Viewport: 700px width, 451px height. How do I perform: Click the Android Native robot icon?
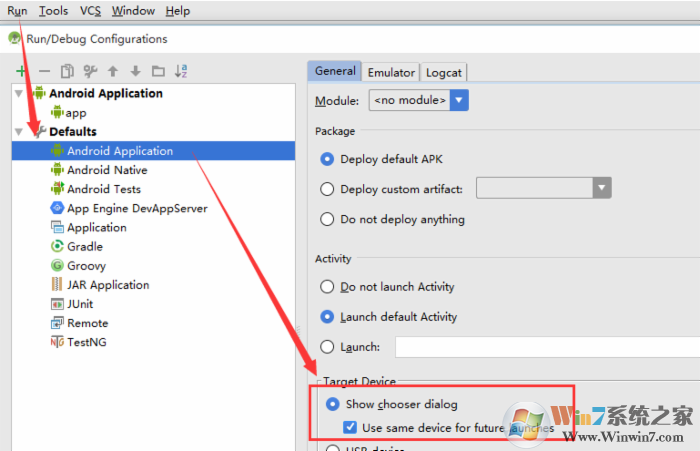[x=57, y=170]
